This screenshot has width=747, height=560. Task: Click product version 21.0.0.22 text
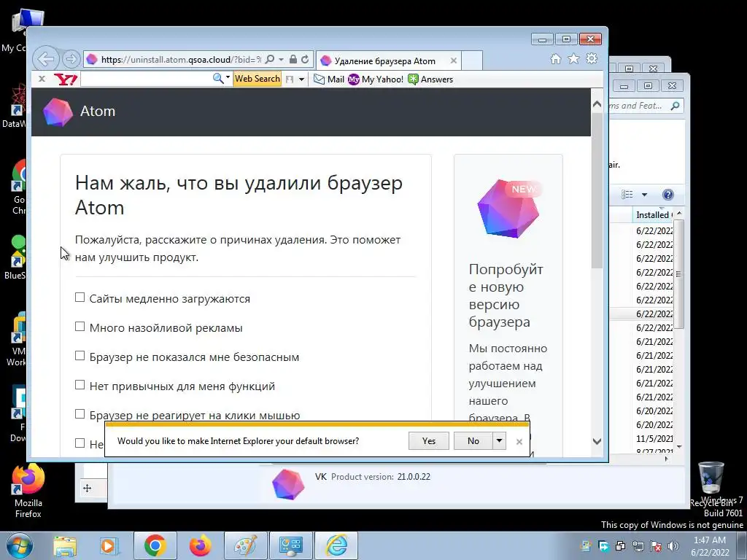tap(414, 477)
